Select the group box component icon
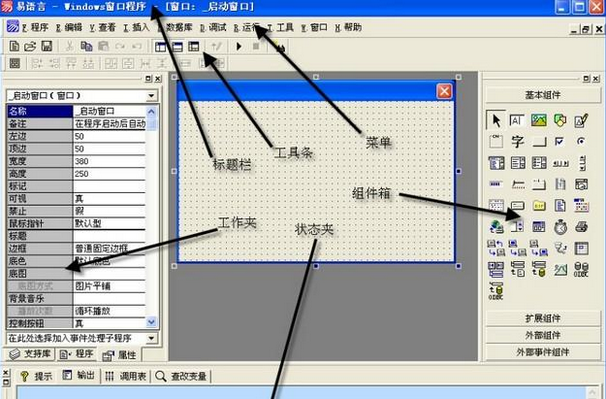The image size is (606, 399). click(496, 142)
